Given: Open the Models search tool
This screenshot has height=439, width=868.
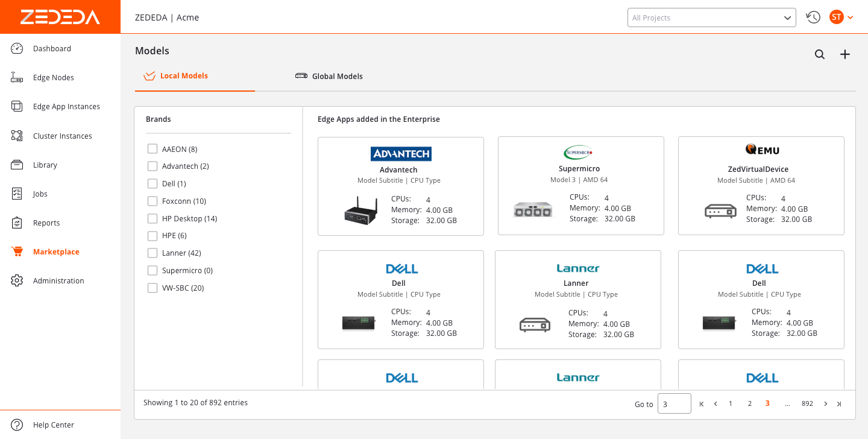Looking at the screenshot, I should 820,54.
